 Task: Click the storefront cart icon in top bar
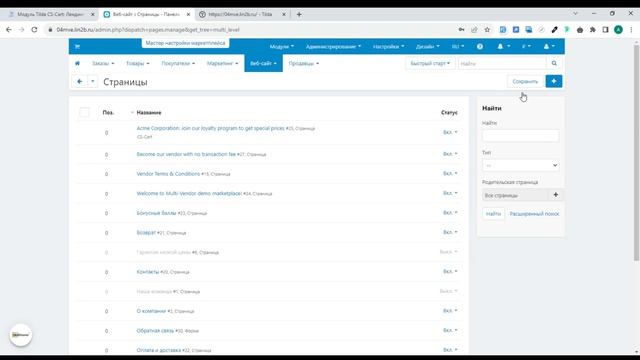click(77, 47)
